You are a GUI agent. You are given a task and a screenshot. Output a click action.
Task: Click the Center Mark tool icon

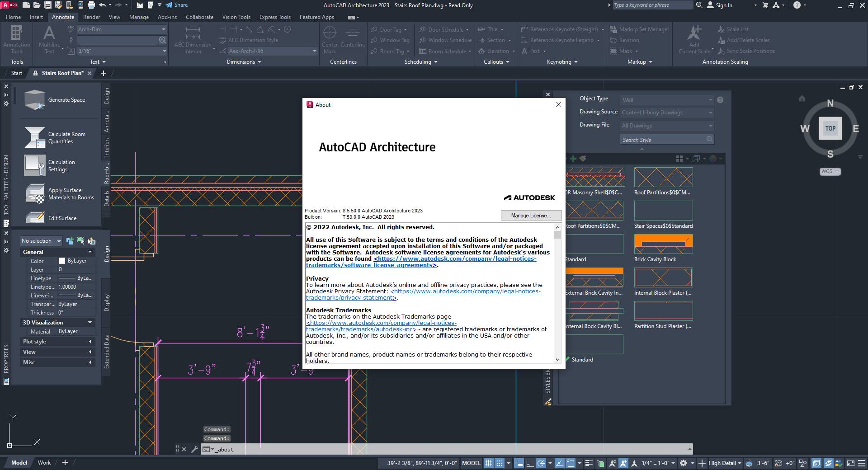pos(330,33)
